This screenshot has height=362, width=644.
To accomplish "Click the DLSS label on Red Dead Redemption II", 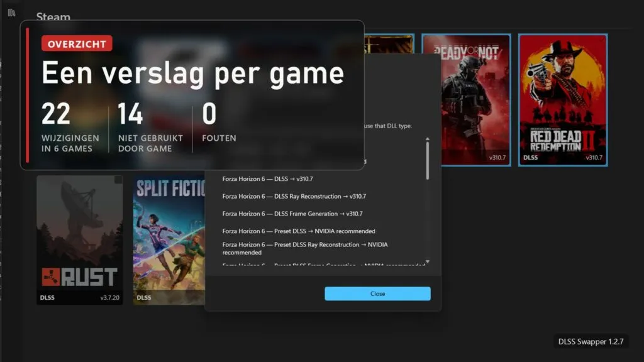I will [x=530, y=158].
